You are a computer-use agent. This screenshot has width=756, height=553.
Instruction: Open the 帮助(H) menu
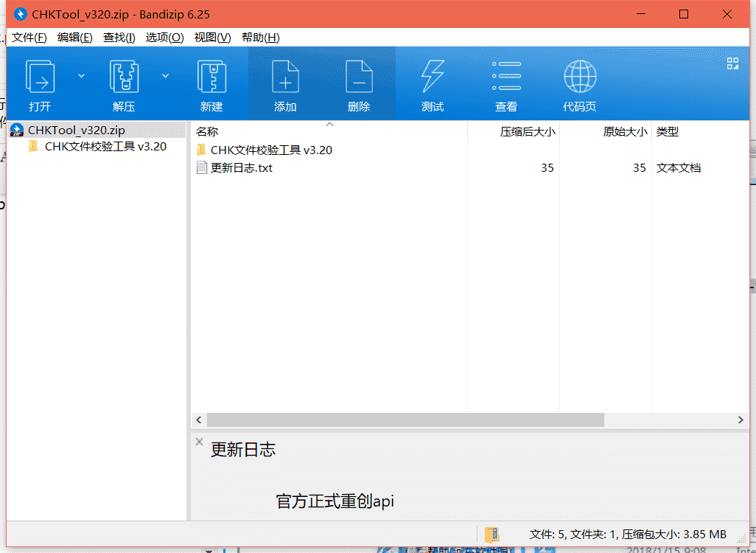(260, 38)
